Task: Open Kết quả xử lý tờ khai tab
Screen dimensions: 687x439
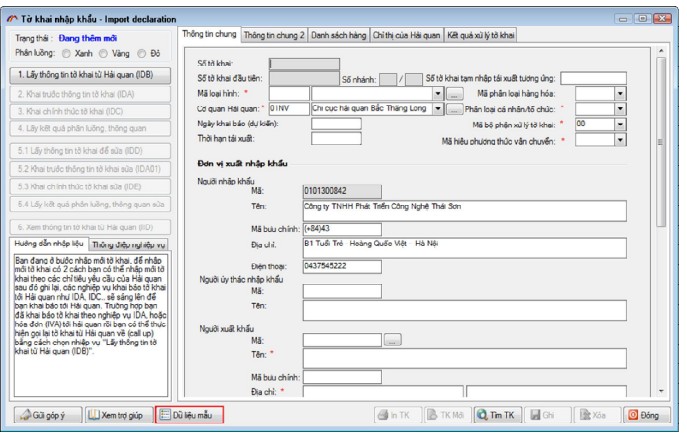Action: click(x=482, y=34)
